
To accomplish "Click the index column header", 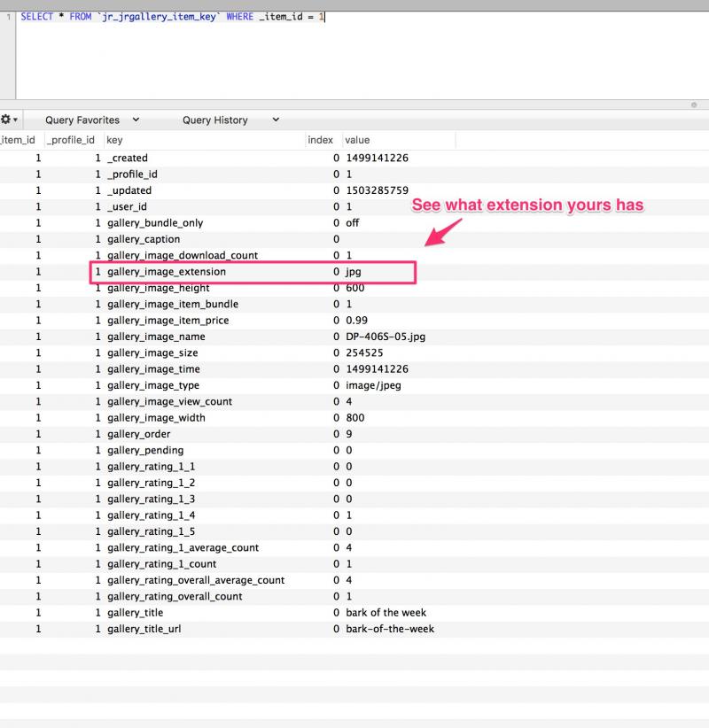I will 320,140.
